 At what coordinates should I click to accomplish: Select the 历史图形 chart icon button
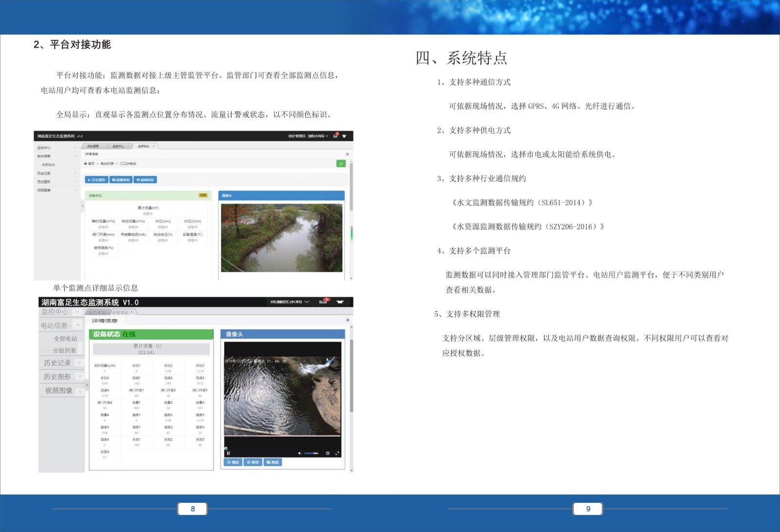97,180
